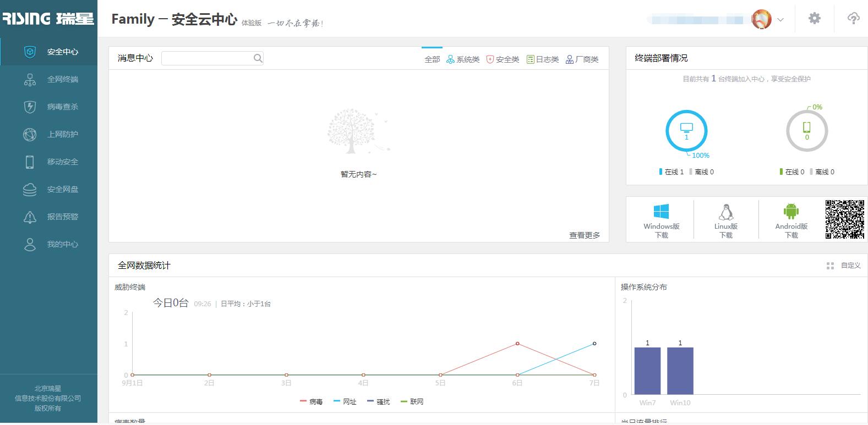Click the user avatar picture
Image resolution: width=868 pixels, height=425 pixels.
pyautogui.click(x=762, y=19)
